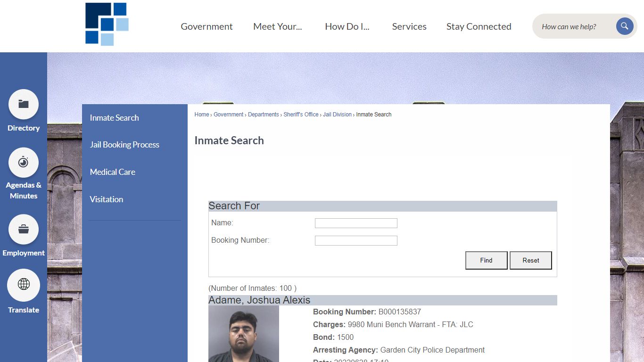Screen dimensions: 644x362
Task: Select Inmate Search in the sidebar
Action: click(114, 118)
